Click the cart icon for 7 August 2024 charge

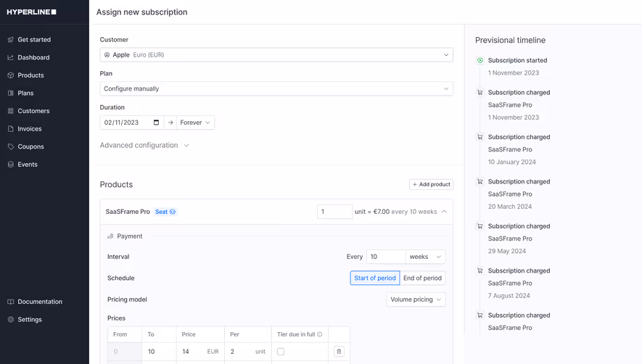coord(480,271)
